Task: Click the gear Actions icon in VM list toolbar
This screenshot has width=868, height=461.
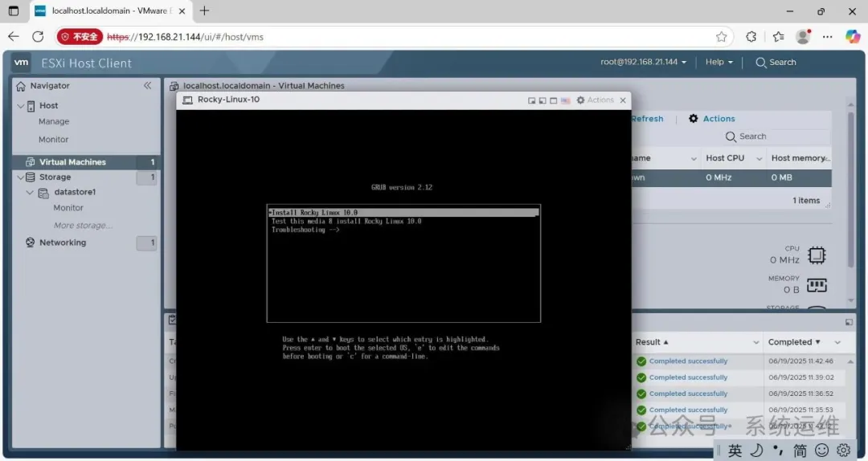Action: (x=693, y=118)
